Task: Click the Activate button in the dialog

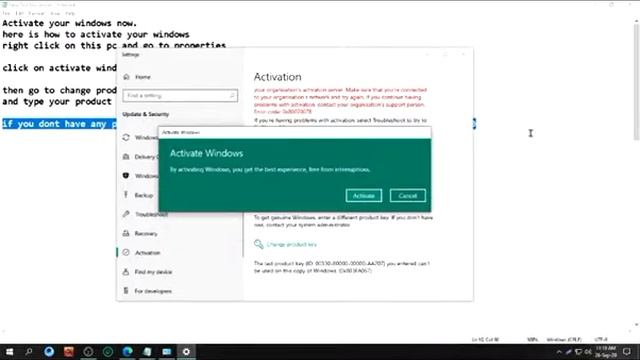Action: (x=364, y=196)
